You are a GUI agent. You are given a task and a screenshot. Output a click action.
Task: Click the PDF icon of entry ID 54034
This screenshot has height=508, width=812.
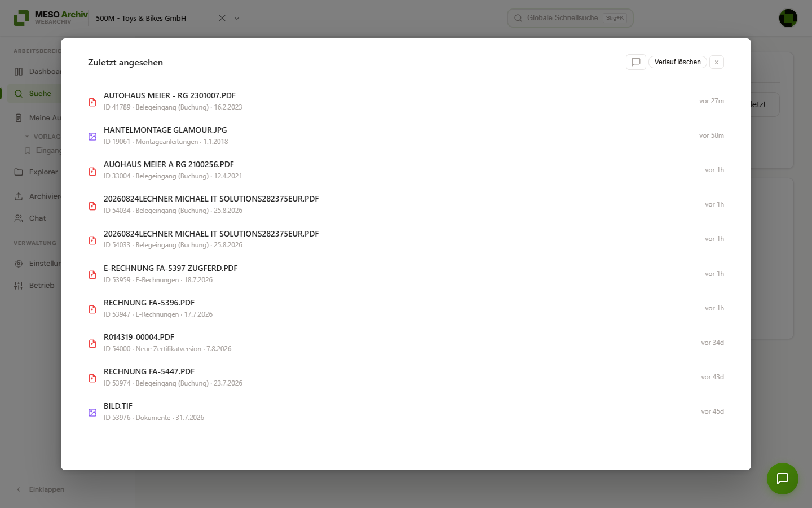click(92, 205)
